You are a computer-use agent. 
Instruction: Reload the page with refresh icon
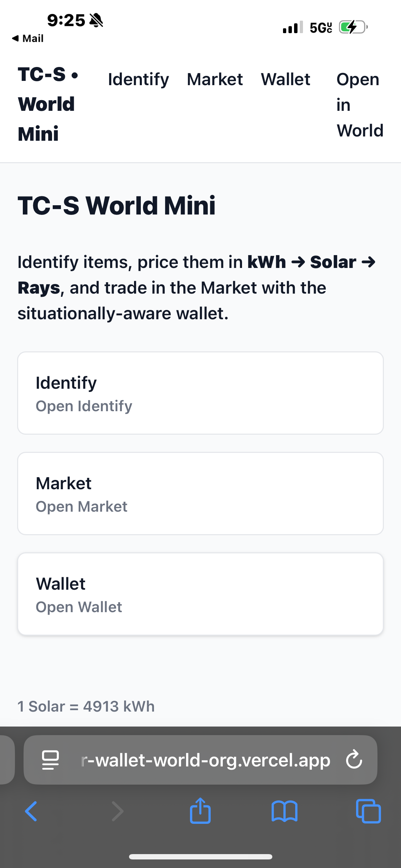tap(354, 760)
